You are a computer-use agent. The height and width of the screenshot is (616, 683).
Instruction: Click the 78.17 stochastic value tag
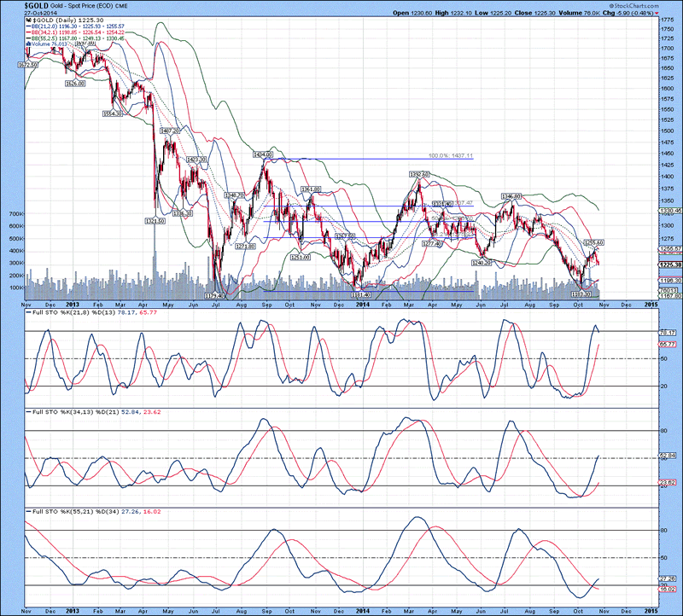tap(668, 332)
